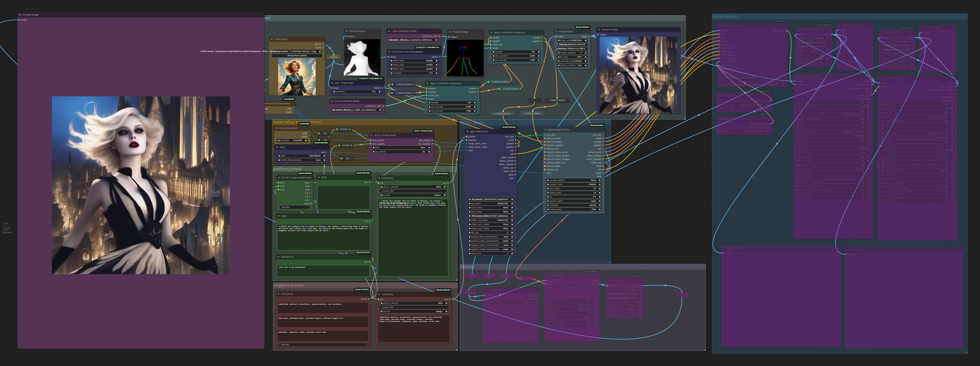980x366 pixels.
Task: Click the delimiter field in 3x TXT Loader MultiConcat
Action: coord(295,207)
